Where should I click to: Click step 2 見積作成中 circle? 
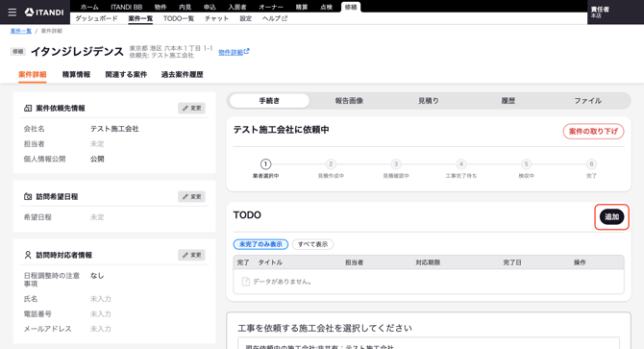(331, 164)
